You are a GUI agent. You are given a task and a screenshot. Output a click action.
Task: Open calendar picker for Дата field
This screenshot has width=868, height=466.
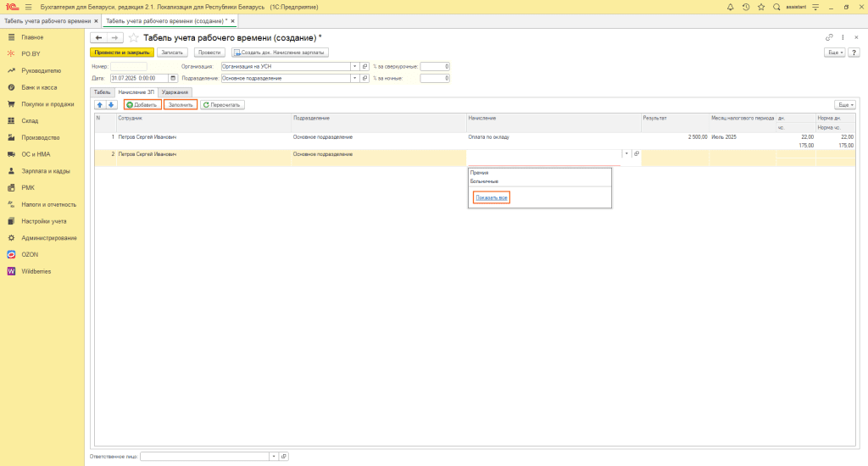(x=173, y=79)
